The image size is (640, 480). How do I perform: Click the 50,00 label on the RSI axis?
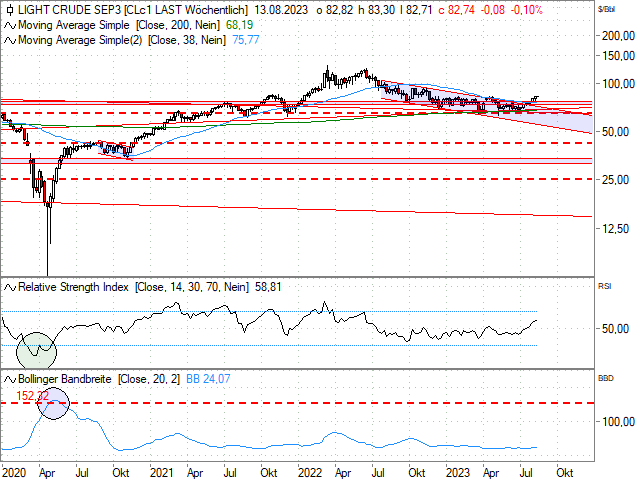(x=616, y=329)
